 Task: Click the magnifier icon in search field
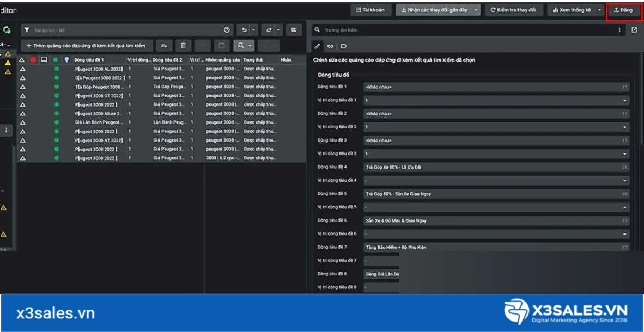click(x=317, y=30)
